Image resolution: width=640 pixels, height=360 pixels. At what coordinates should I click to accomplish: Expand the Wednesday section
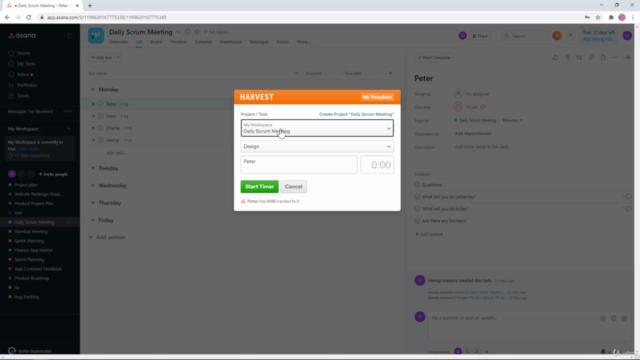[x=93, y=186]
